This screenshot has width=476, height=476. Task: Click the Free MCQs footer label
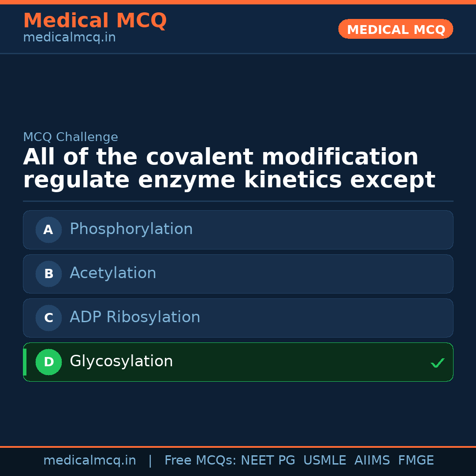[200, 461]
